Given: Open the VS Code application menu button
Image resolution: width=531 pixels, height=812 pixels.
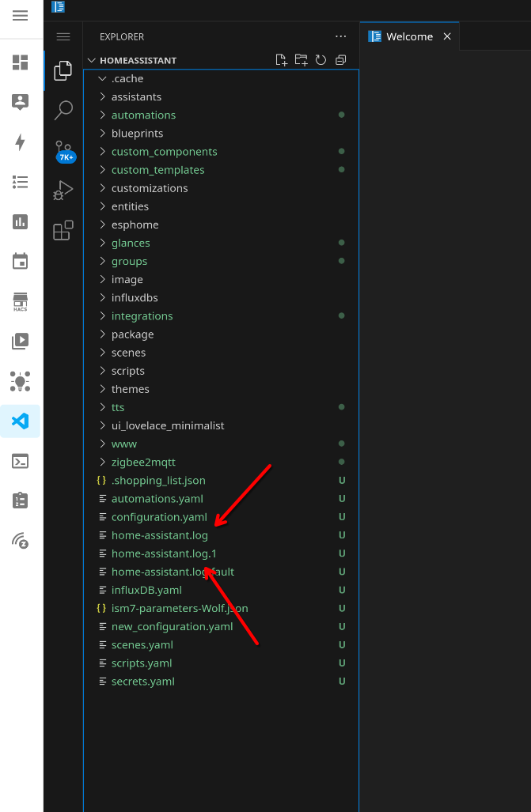Looking at the screenshot, I should click(63, 36).
